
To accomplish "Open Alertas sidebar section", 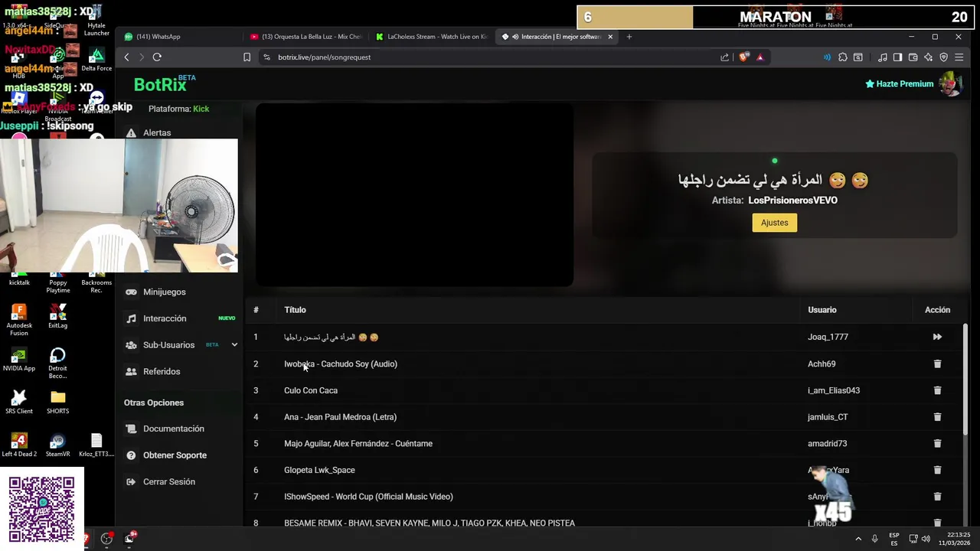I will [x=157, y=132].
